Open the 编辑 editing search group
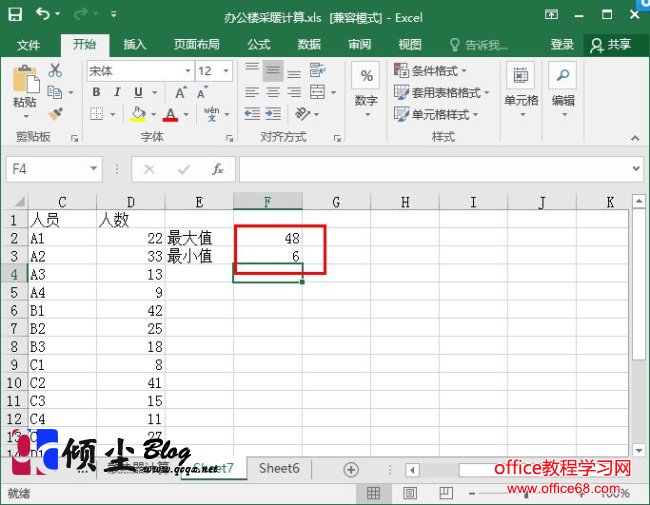The image size is (650, 505). pos(563,89)
